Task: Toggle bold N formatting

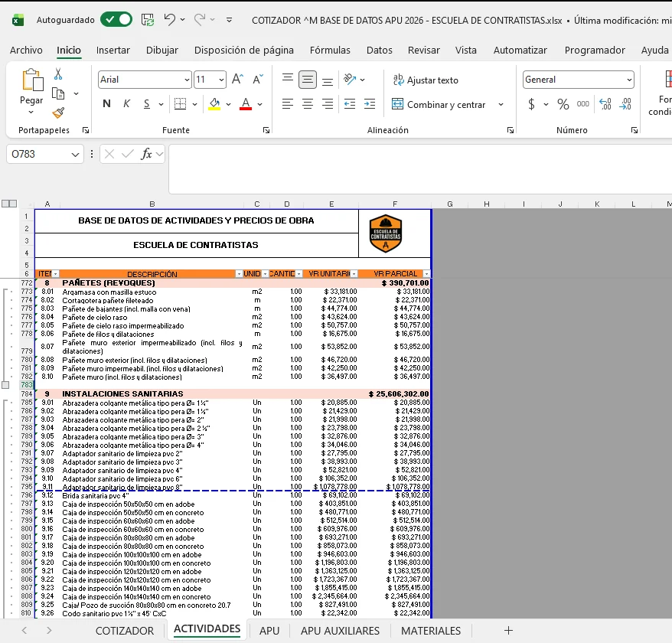Action: click(106, 104)
